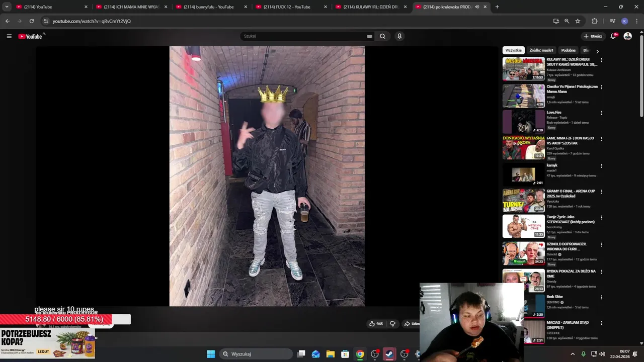644x362 pixels.
Task: Open a new browser tab
Action: coord(497,7)
